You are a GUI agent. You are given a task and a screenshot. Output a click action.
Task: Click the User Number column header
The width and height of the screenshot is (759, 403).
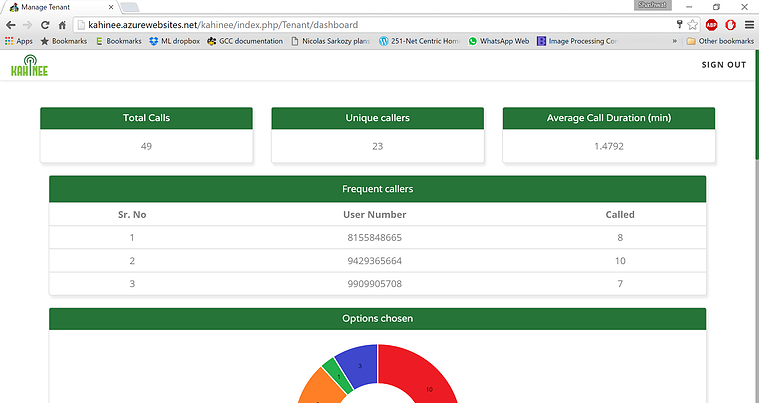point(375,214)
